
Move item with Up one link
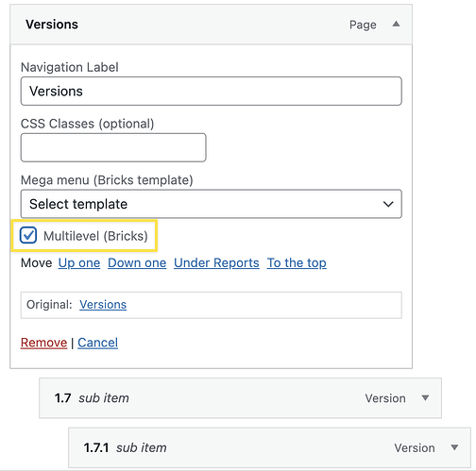tap(79, 262)
